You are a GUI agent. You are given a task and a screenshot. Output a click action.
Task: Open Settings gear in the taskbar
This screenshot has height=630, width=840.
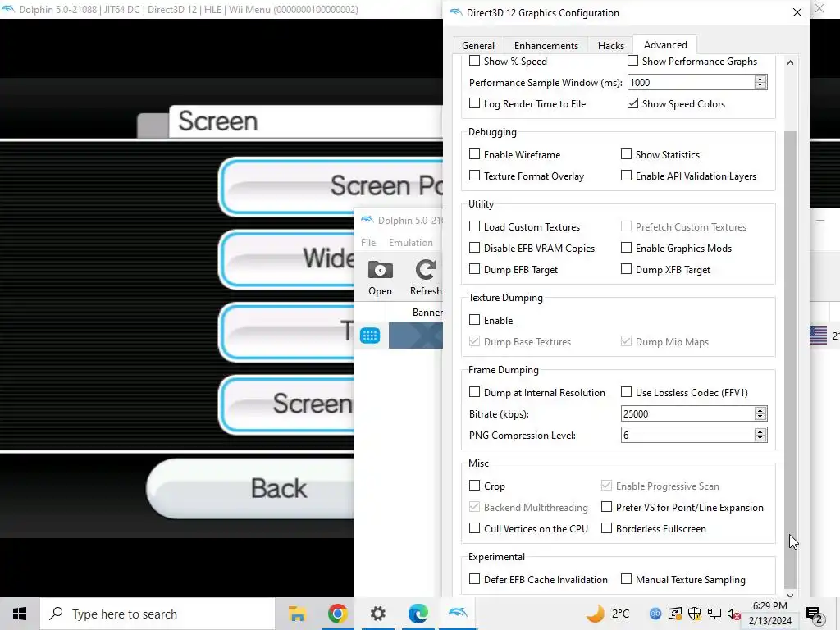pos(377,614)
